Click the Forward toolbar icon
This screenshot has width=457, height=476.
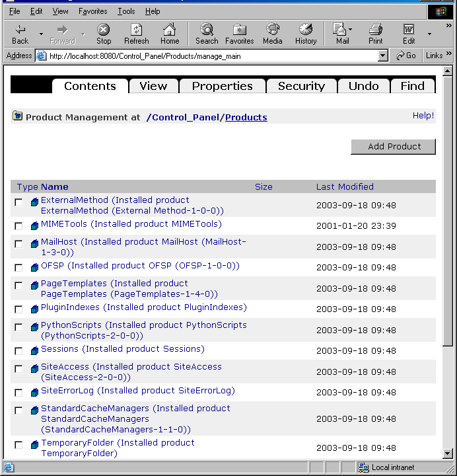click(x=62, y=30)
